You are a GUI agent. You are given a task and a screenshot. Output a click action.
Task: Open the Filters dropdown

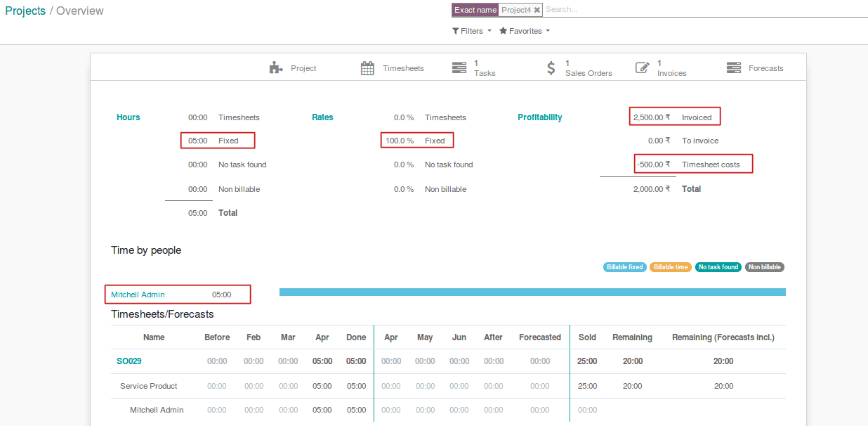(x=472, y=31)
